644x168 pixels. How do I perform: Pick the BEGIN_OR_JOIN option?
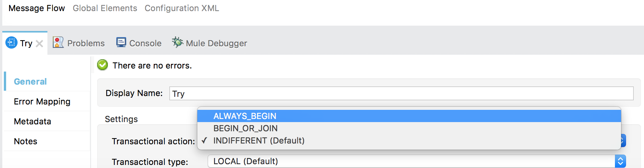pos(246,128)
